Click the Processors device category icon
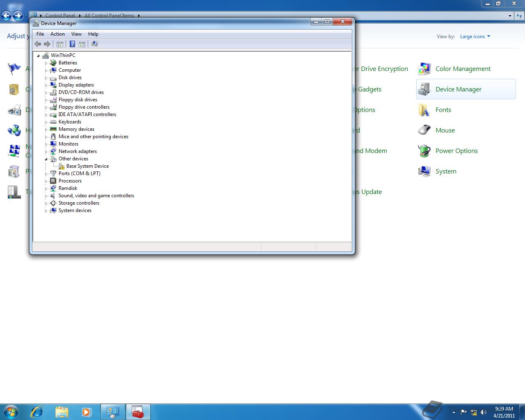The height and width of the screenshot is (420, 525). 53,181
